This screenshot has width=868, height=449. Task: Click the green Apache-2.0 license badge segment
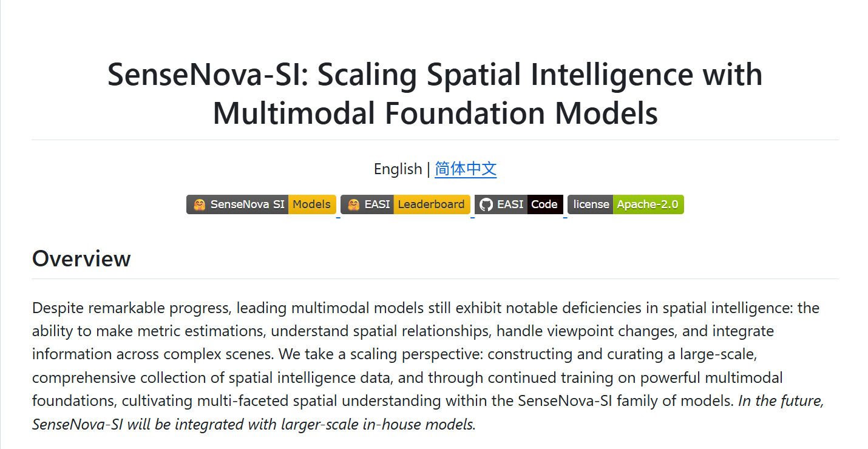(647, 204)
